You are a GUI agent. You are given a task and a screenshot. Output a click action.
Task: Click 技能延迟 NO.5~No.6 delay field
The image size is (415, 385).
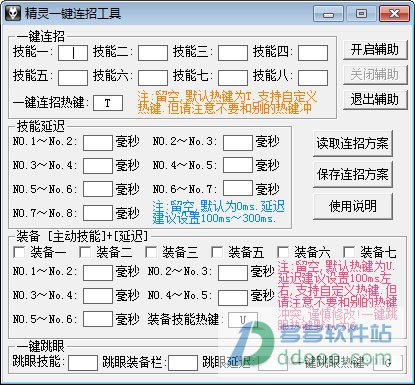[x=98, y=189]
